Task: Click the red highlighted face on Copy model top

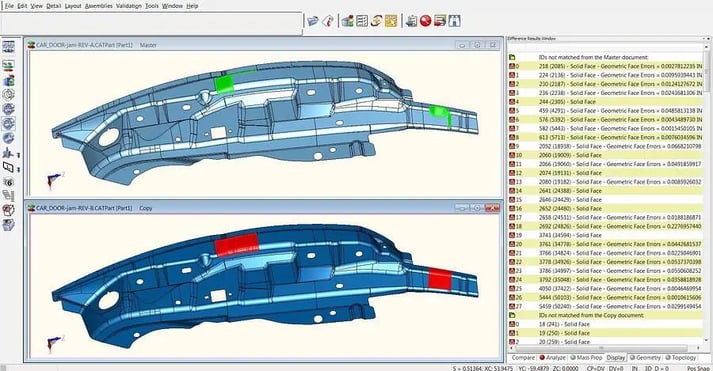Action: 236,245
